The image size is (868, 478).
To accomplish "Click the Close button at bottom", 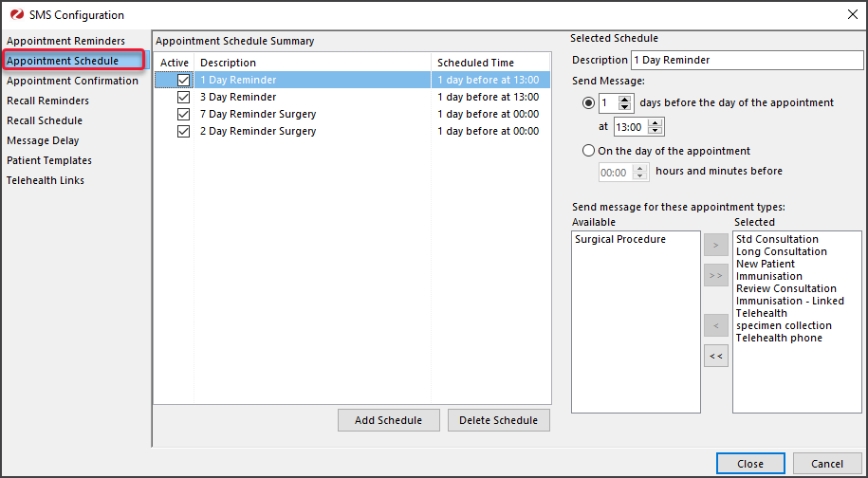I will (x=750, y=464).
